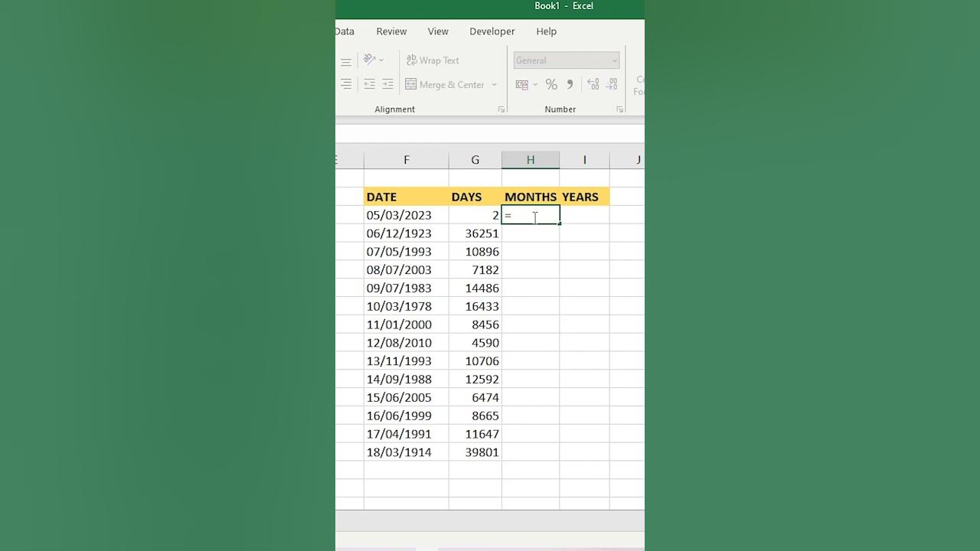Click the Accounting Number Format icon
This screenshot has width=980, height=551.
(x=522, y=84)
